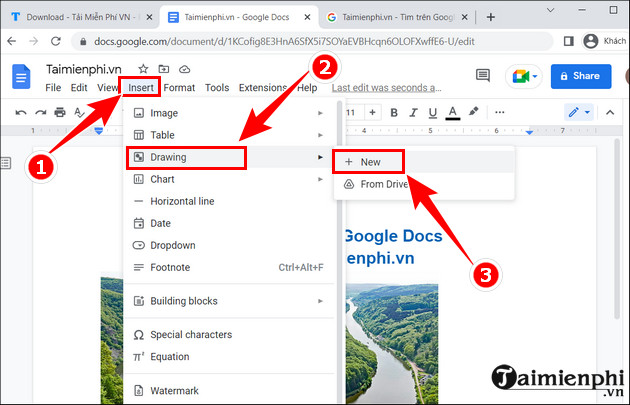This screenshot has height=405, width=630.
Task: Open the text color picker
Action: click(x=453, y=113)
